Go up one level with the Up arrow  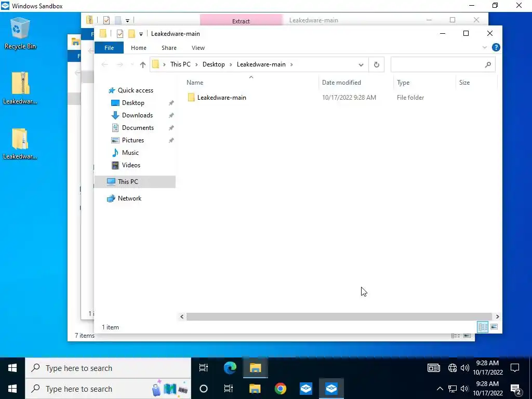coord(142,64)
